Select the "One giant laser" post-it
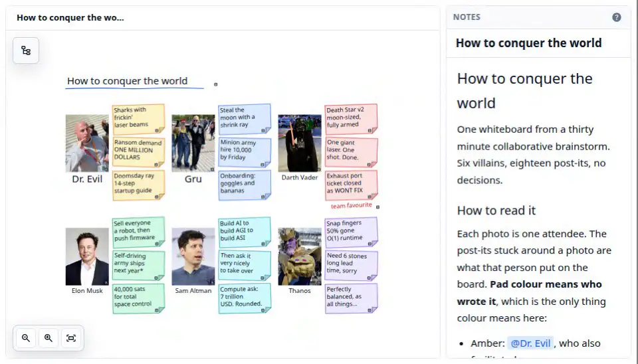The width and height of the screenshot is (638, 364). point(351,151)
